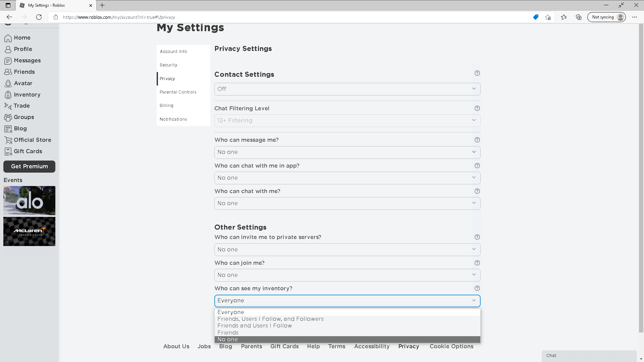Click the Blog icon in sidebar
Screen dimensions: 644x362
click(8, 129)
